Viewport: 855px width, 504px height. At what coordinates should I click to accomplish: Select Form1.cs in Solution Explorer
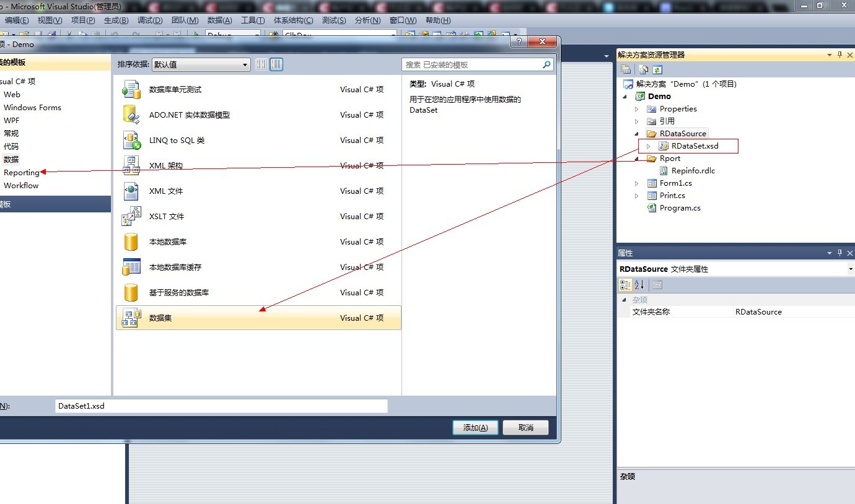pyautogui.click(x=675, y=183)
